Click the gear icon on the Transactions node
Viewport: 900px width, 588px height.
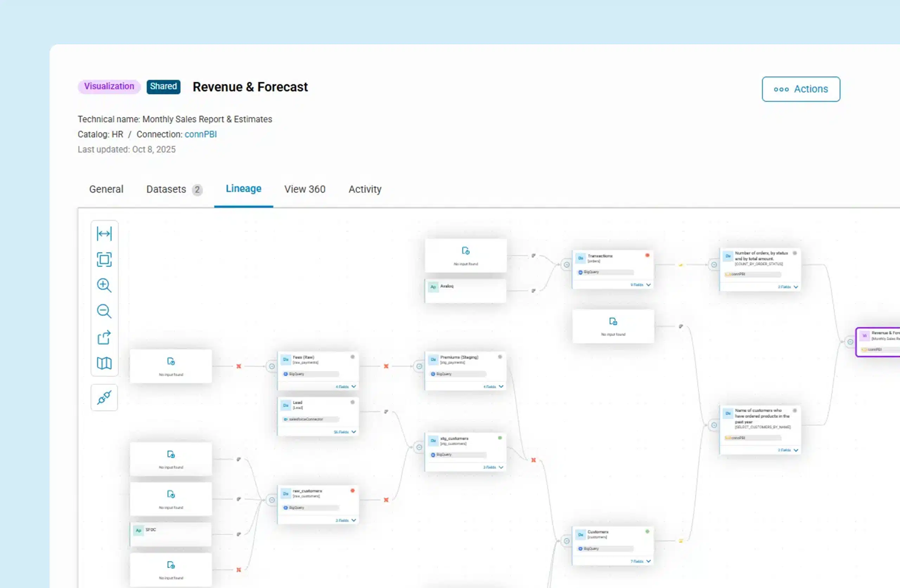click(647, 256)
